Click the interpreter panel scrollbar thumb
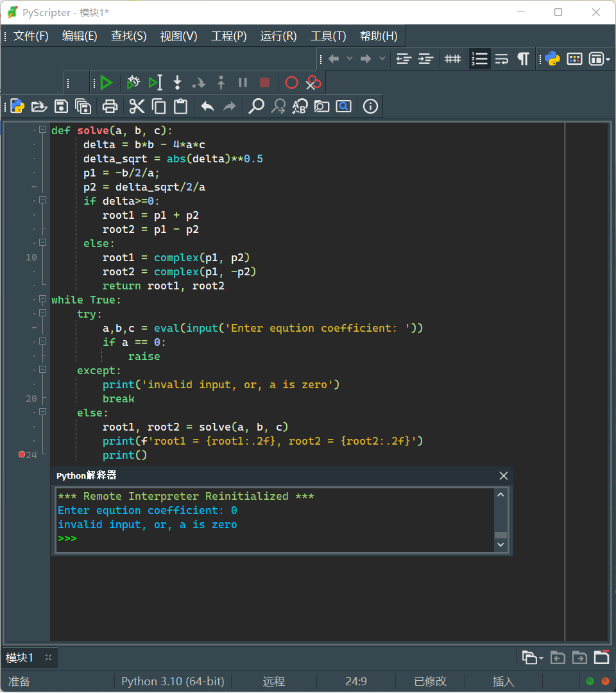 (x=501, y=535)
